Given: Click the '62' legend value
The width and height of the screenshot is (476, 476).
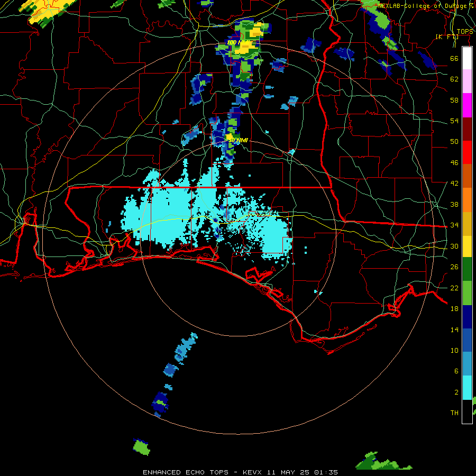Looking at the screenshot, I should pos(454,79).
